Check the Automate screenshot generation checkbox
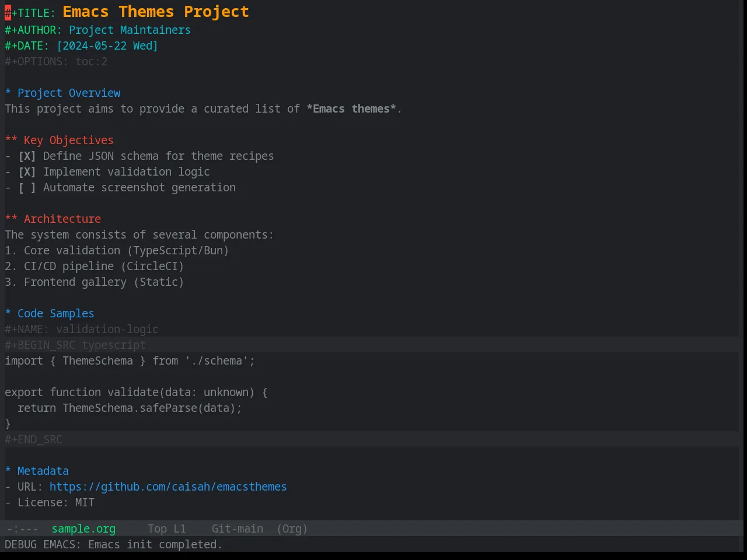The height and width of the screenshot is (560, 747). pyautogui.click(x=27, y=187)
